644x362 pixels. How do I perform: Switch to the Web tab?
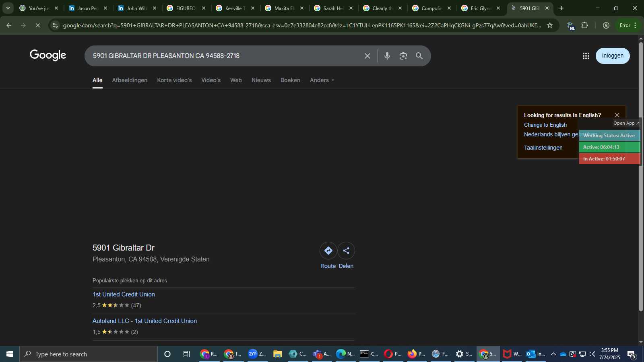coord(236,80)
